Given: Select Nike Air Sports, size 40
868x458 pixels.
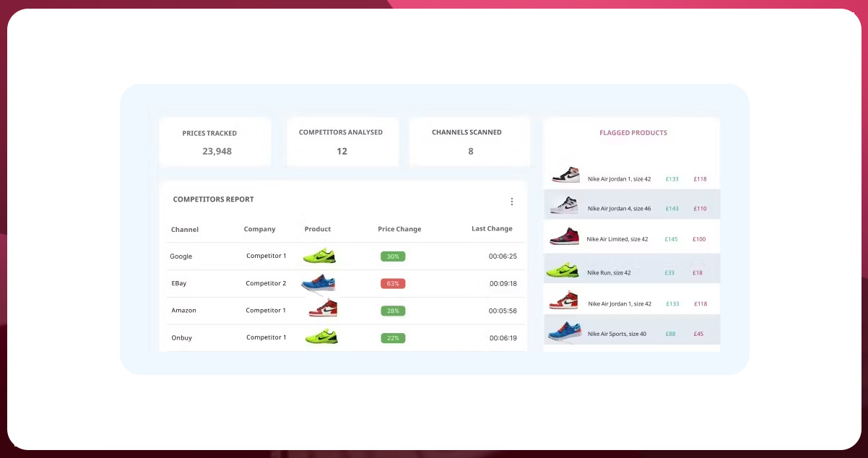Looking at the screenshot, I should point(617,334).
